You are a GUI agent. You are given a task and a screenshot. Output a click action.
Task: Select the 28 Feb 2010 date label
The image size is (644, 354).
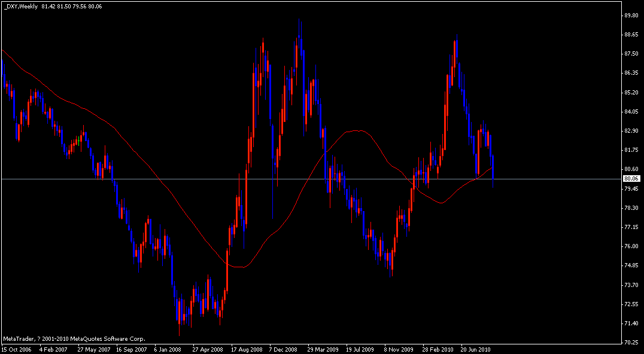click(x=437, y=349)
